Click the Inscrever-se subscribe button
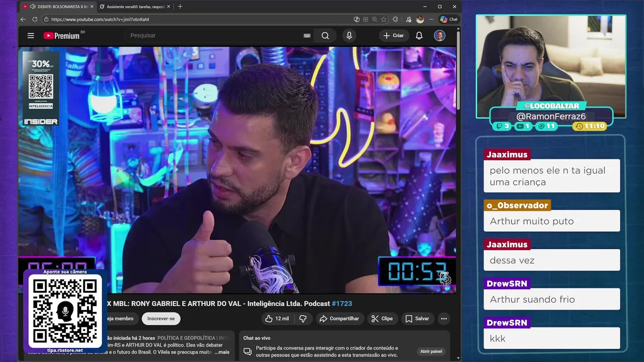 tap(161, 319)
